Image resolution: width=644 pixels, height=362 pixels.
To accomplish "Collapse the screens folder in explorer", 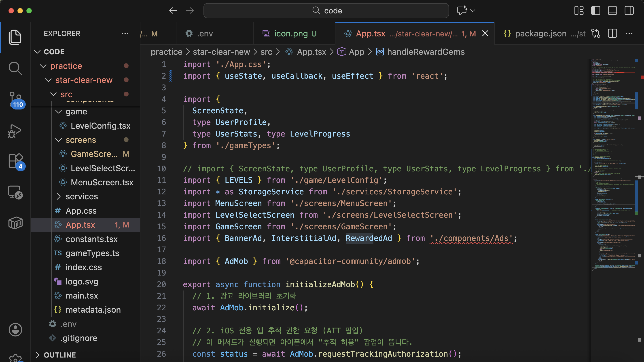I will pyautogui.click(x=80, y=140).
